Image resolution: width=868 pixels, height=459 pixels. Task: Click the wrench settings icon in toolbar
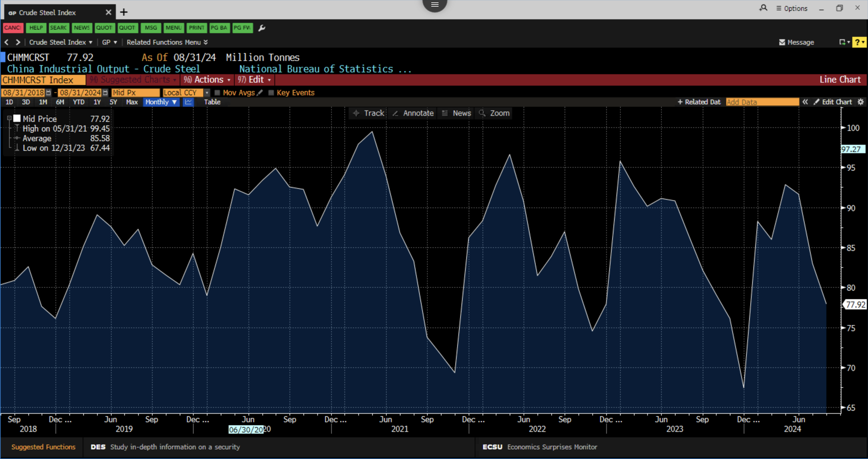click(262, 28)
